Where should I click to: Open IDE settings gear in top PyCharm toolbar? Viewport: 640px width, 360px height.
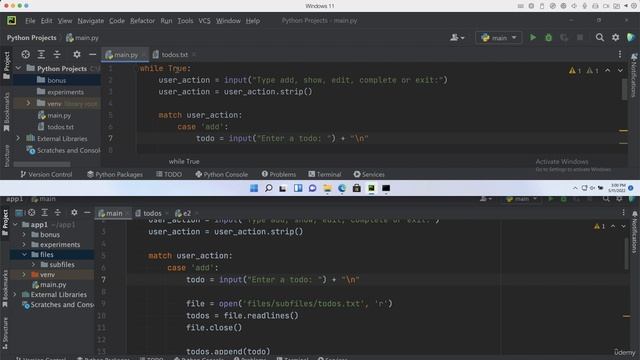pos(616,38)
